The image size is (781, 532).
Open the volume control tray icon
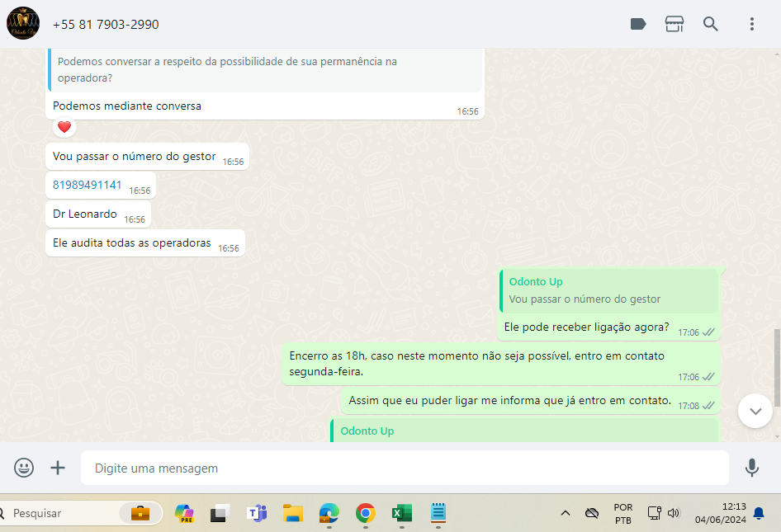coord(674,513)
